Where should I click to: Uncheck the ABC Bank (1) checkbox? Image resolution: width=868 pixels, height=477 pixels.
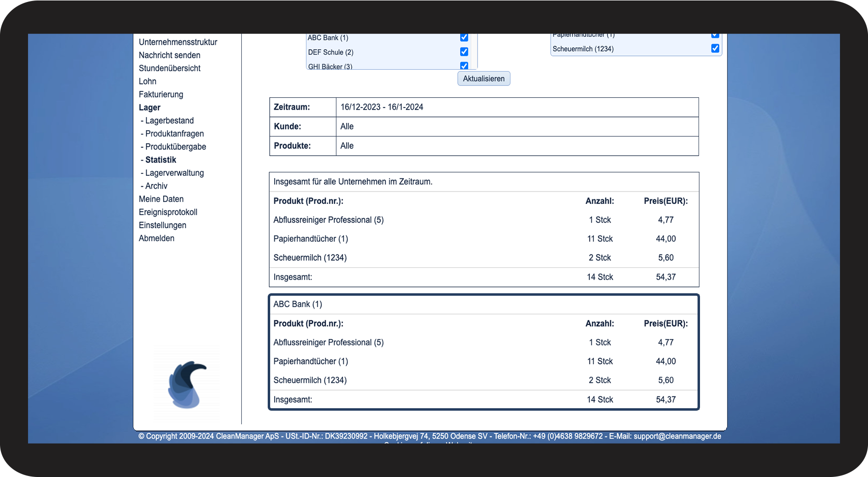[x=464, y=37]
